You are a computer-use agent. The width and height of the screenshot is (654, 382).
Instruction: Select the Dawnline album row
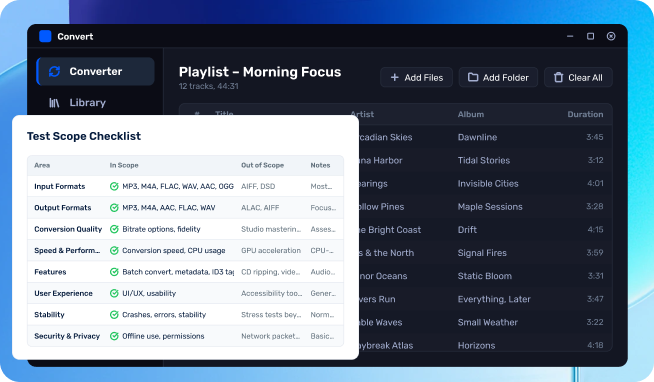(485, 137)
